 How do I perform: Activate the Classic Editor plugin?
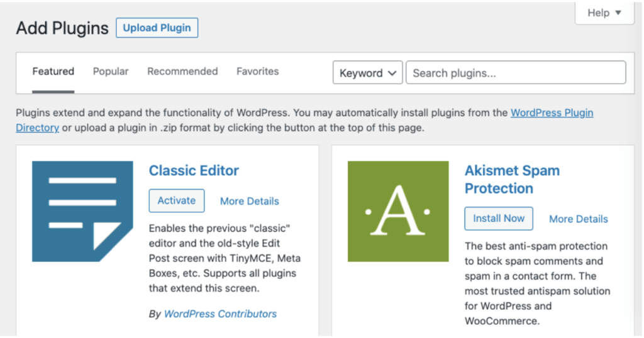176,200
